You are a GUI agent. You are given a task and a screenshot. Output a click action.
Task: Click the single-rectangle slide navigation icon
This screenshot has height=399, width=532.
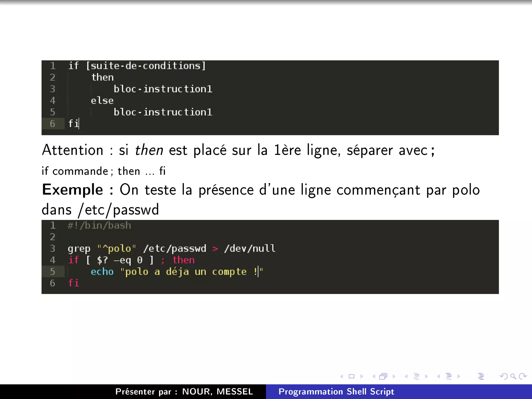pyautogui.click(x=351, y=376)
